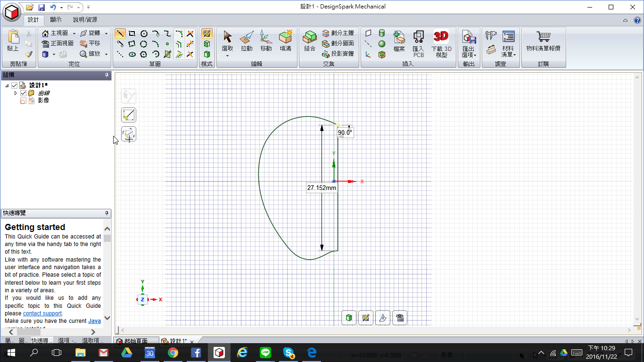This screenshot has width=644, height=362.
Task: Activate the Pull (拉動) tool
Action: [x=247, y=41]
